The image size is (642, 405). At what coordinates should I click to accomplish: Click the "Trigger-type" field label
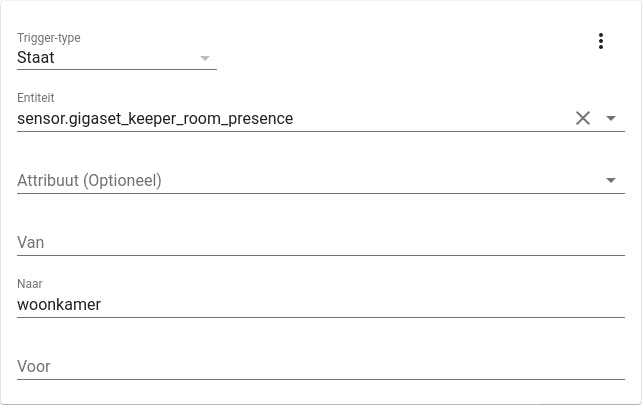(x=49, y=38)
